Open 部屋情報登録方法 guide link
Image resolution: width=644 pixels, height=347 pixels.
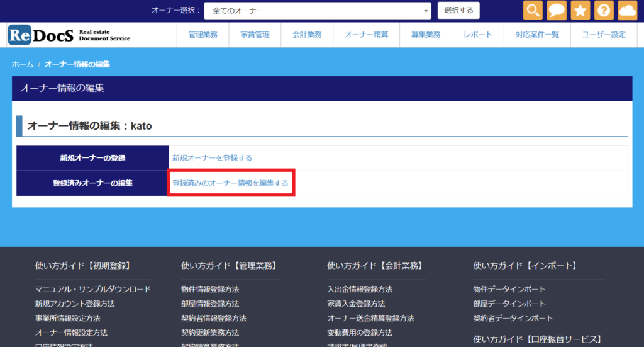click(210, 304)
